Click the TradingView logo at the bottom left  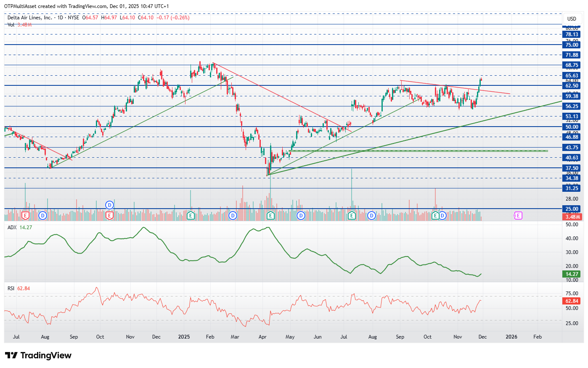click(x=38, y=355)
